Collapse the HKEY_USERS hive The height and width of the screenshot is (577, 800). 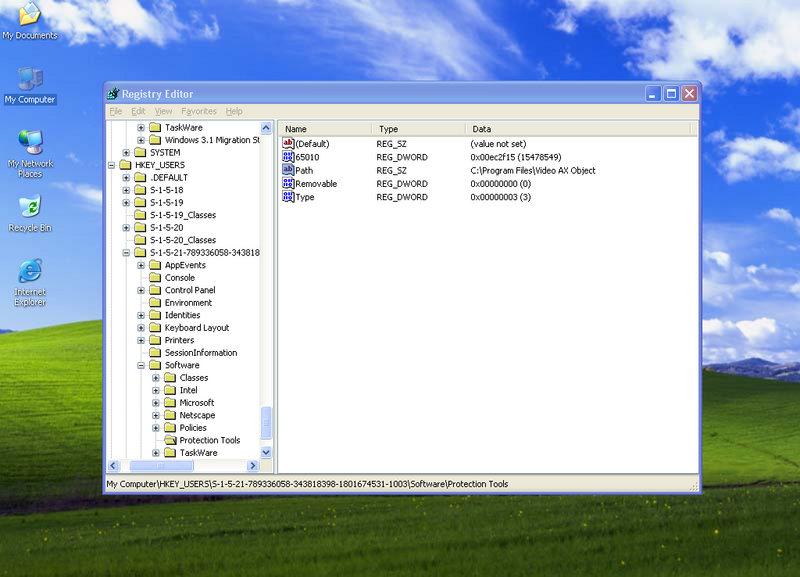111,165
